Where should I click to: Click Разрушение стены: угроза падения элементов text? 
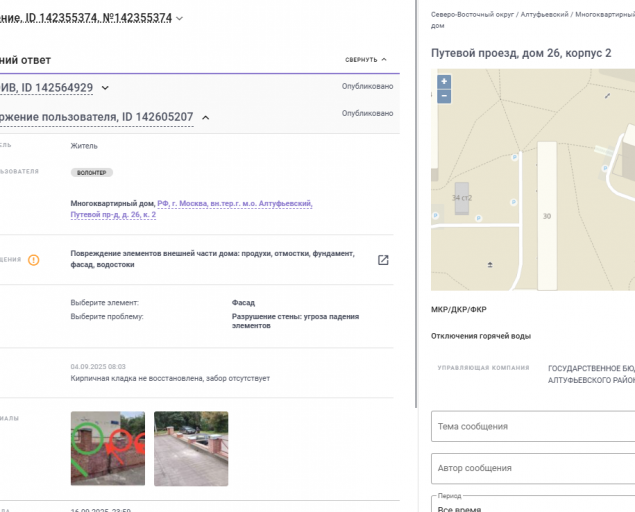295,321
